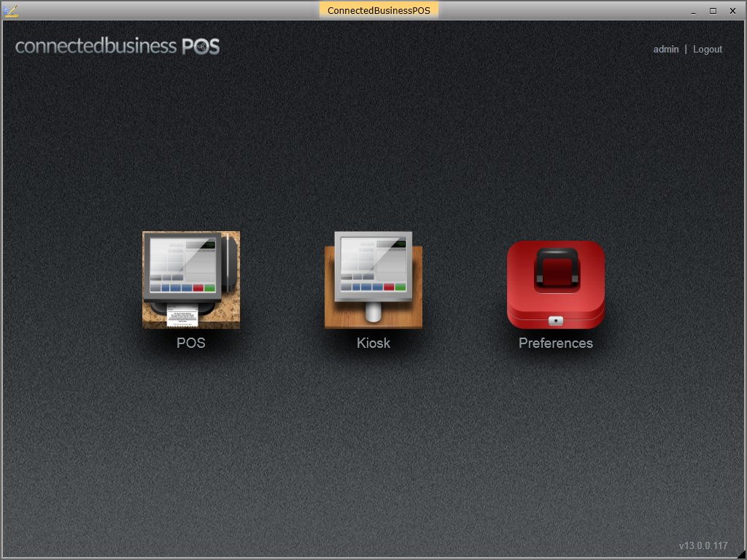Maximize the ConnectedBusinessPOS window
The height and width of the screenshot is (560, 747).
713,11
